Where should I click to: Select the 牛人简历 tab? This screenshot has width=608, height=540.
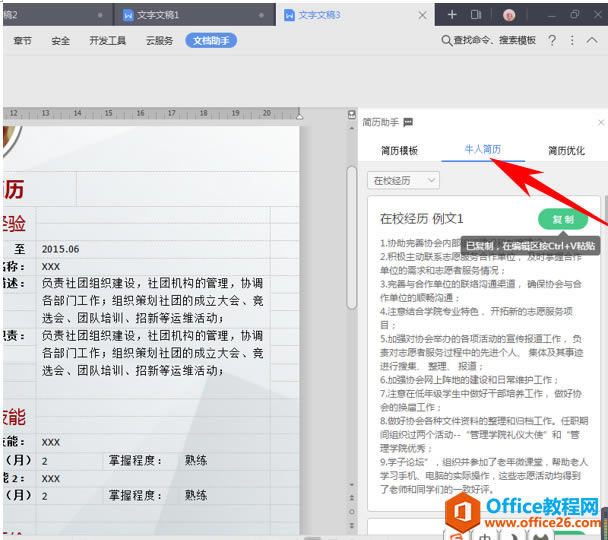click(x=483, y=149)
